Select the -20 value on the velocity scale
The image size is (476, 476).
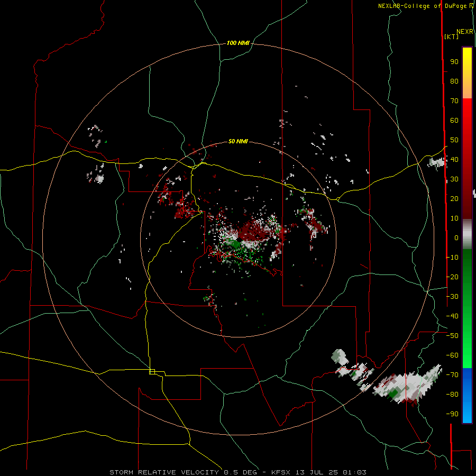[452, 277]
